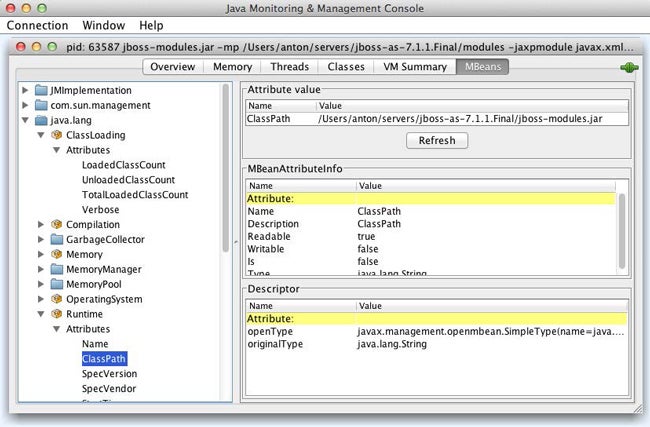This screenshot has width=650, height=427.
Task: Expand the JMImplementation node
Action: pyautogui.click(x=25, y=90)
